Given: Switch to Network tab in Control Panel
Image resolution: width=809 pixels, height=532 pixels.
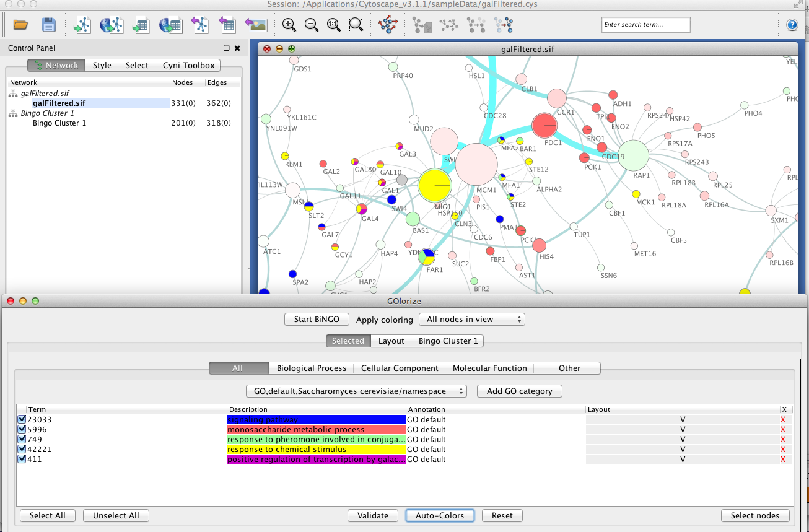Looking at the screenshot, I should click(x=56, y=65).
